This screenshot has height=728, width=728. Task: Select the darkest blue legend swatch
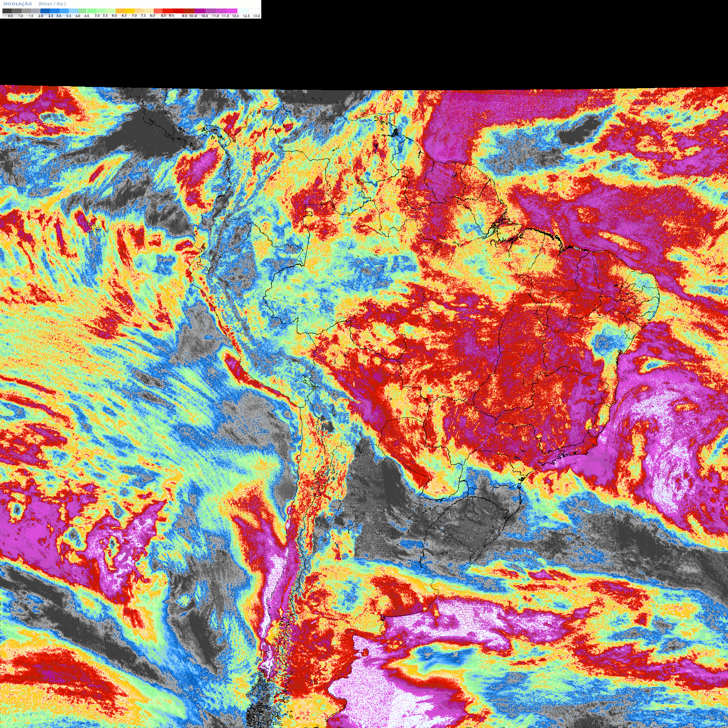[45, 11]
